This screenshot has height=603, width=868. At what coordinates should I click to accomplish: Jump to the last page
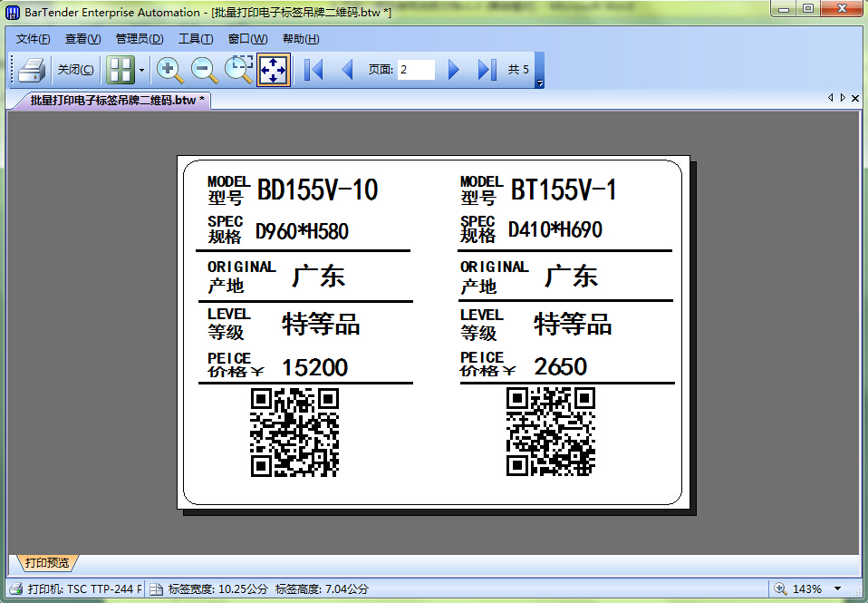coord(487,70)
